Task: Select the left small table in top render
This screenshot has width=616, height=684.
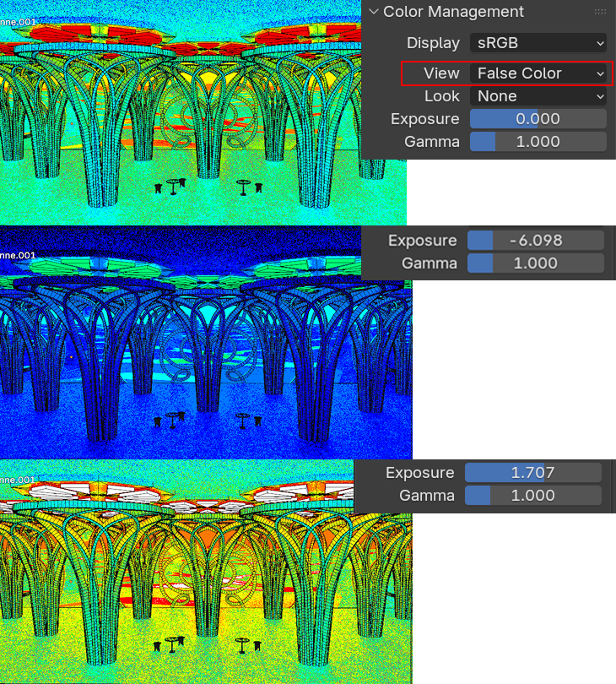Action: click(x=175, y=186)
